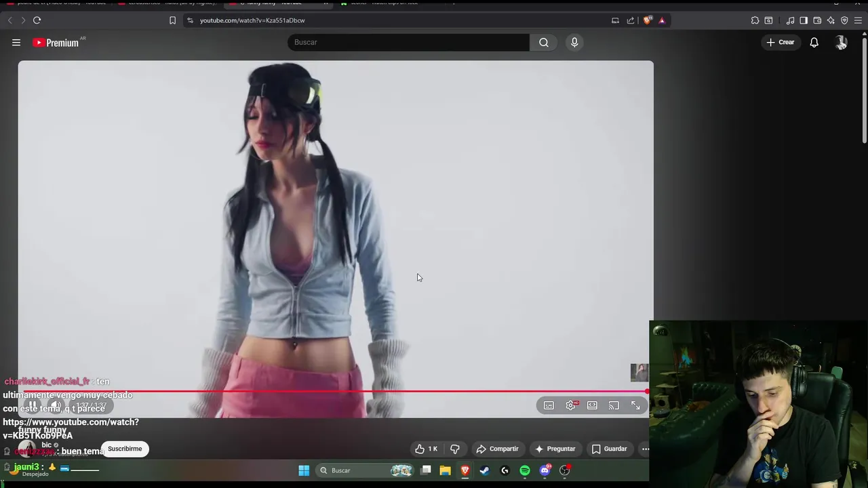The image size is (868, 488).
Task: Click the Crear create button
Action: [x=780, y=42]
